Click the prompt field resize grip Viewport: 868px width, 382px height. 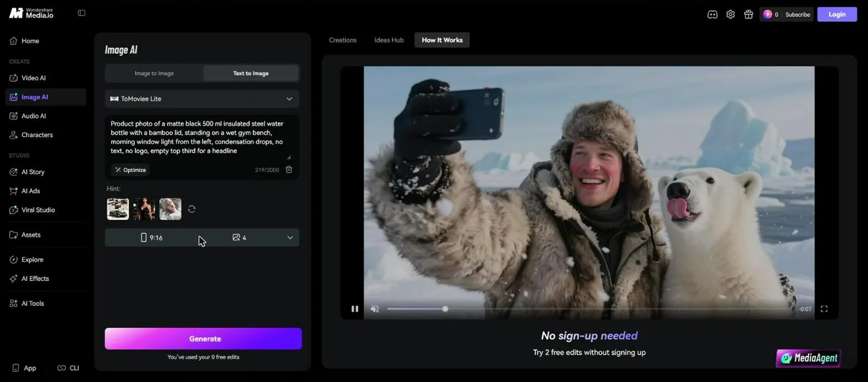288,157
